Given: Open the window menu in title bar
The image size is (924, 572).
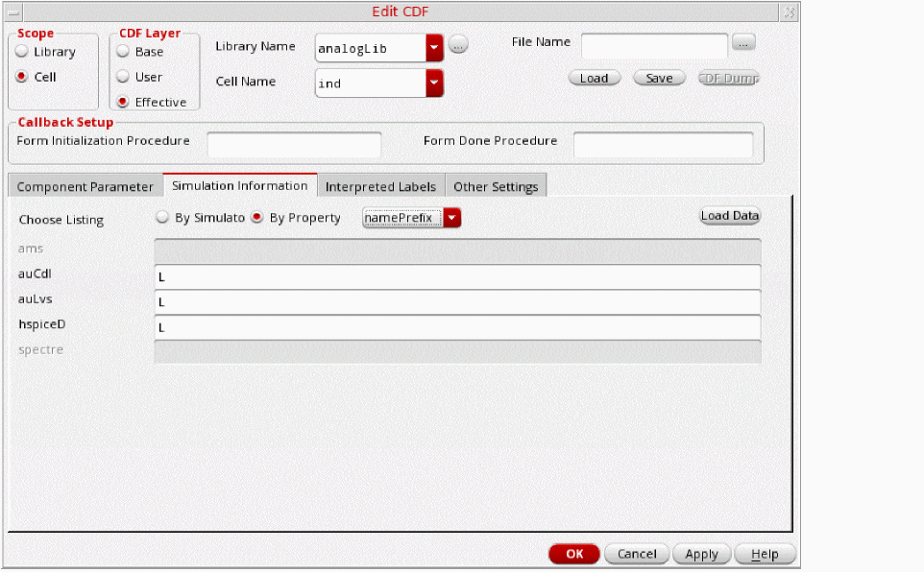Looking at the screenshot, I should [13, 12].
